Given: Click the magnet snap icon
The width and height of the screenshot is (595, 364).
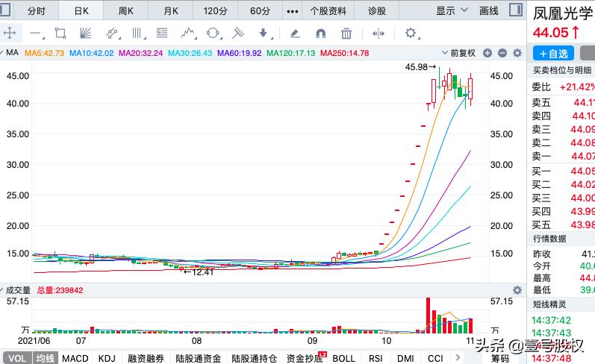Looking at the screenshot, I should [x=320, y=33].
